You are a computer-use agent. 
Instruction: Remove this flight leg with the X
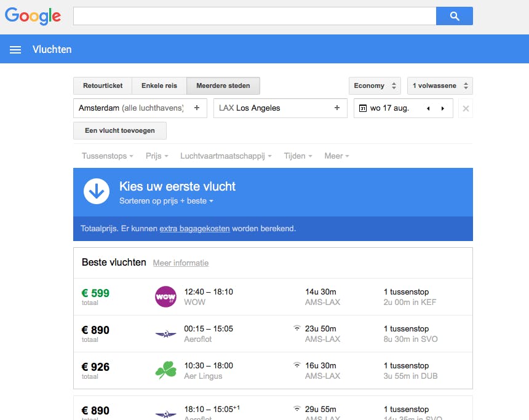click(x=466, y=109)
